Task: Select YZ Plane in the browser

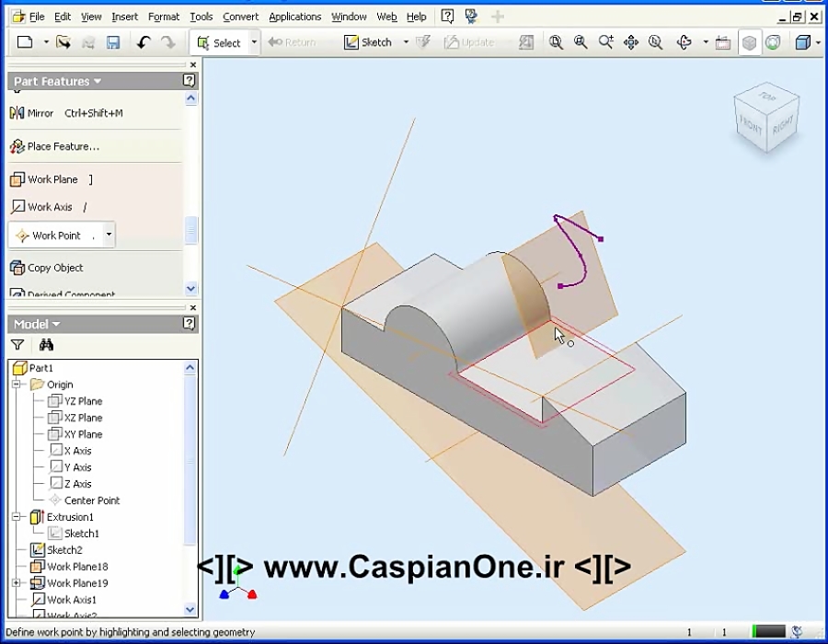Action: click(x=75, y=401)
